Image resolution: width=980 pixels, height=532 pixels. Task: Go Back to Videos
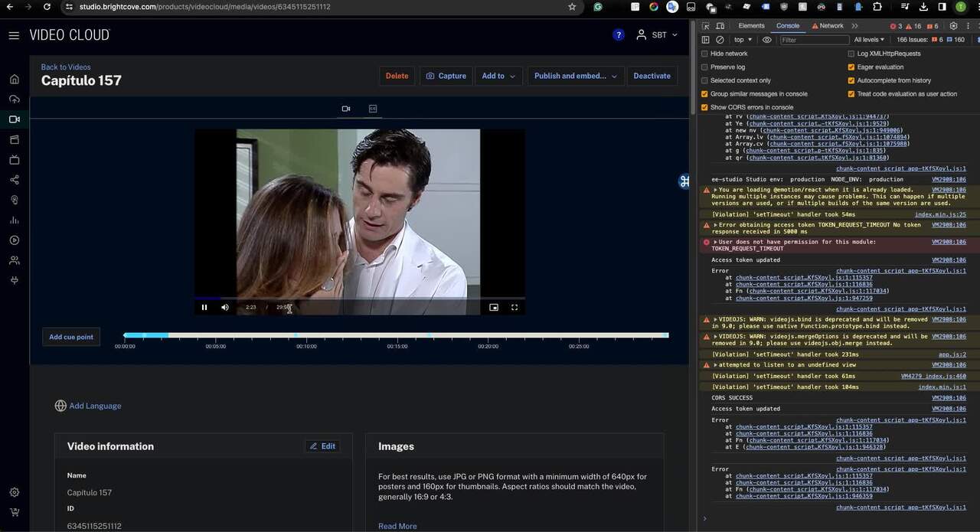coord(66,67)
